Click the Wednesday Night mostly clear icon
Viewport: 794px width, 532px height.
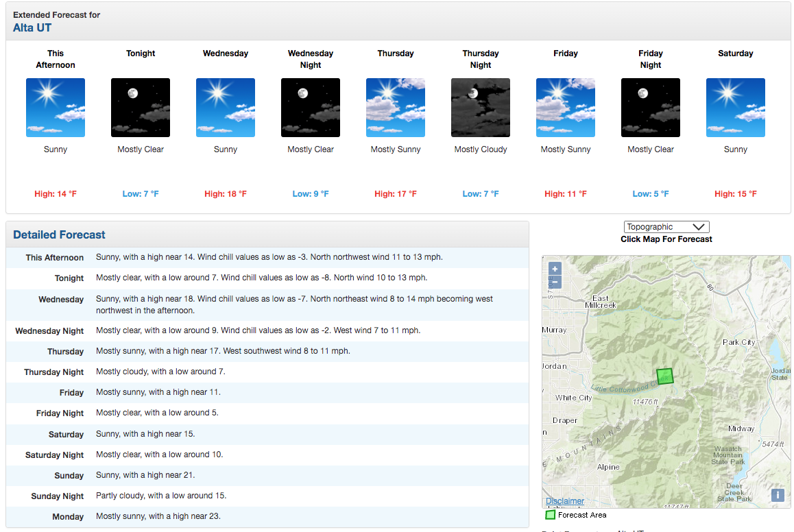click(311, 108)
